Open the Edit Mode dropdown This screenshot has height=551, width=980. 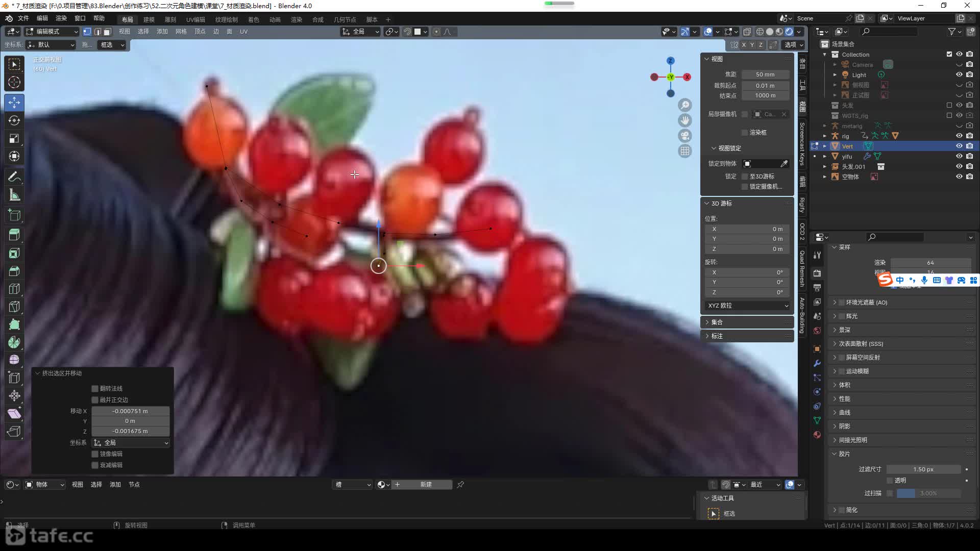coord(52,32)
